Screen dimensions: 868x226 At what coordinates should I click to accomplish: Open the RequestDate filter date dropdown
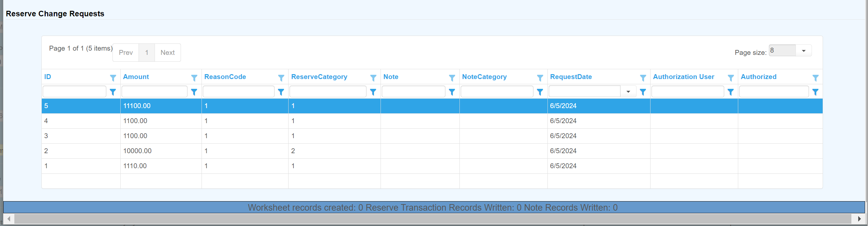[628, 92]
